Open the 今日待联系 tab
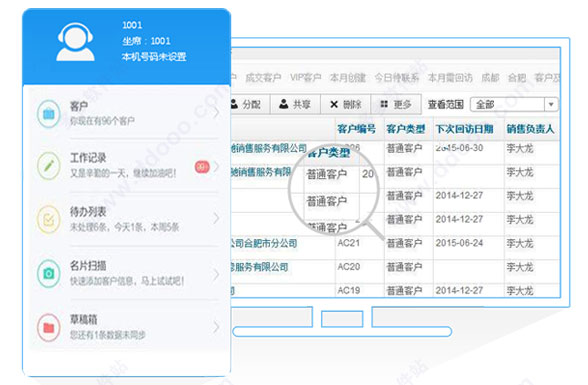This screenshot has width=588, height=385. pos(396,78)
